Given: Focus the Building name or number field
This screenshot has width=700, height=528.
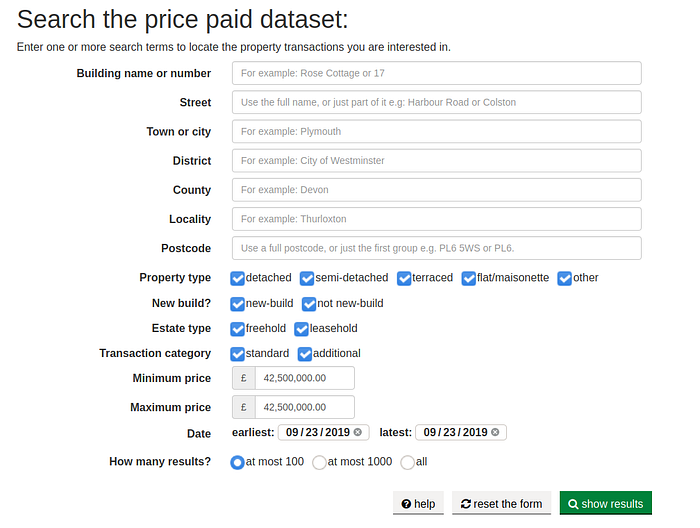Looking at the screenshot, I should click(437, 73).
